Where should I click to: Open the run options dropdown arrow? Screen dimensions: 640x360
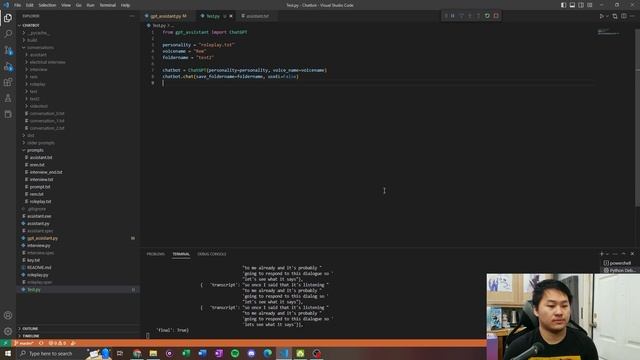(x=607, y=16)
